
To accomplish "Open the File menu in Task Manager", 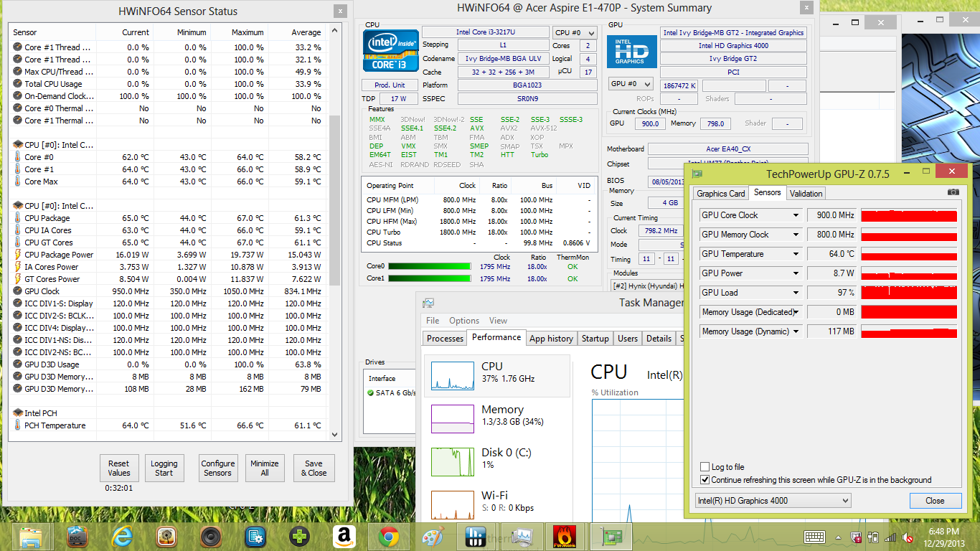I will (433, 321).
